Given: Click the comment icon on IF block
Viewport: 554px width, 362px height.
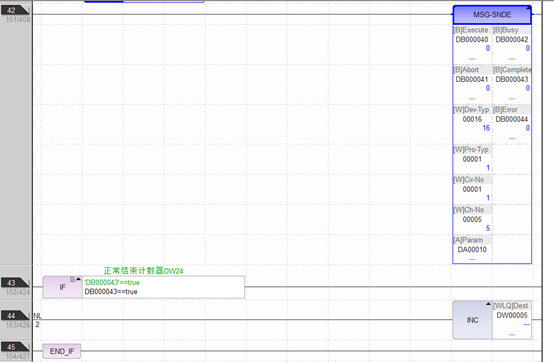Looking at the screenshot, I should (73, 279).
